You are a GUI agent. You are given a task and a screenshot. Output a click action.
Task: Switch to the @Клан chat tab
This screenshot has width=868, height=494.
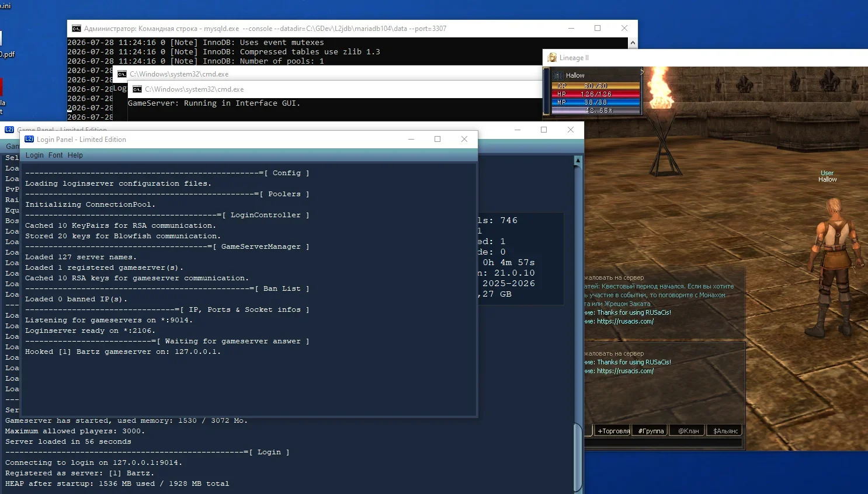[x=688, y=431]
